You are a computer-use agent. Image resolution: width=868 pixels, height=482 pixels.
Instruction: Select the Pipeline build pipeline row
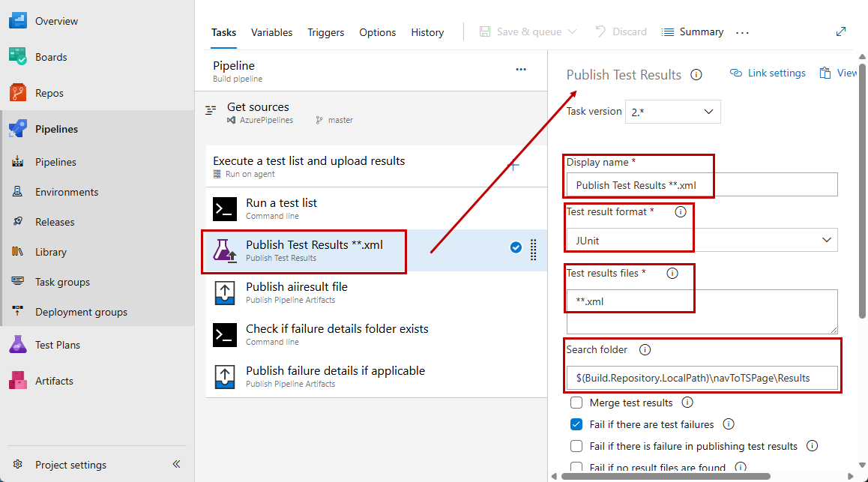coord(371,70)
